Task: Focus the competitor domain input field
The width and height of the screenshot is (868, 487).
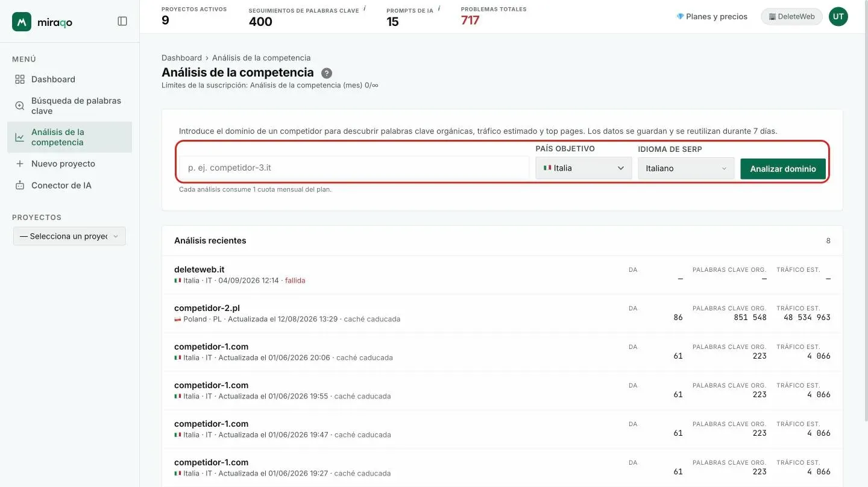Action: click(x=354, y=168)
